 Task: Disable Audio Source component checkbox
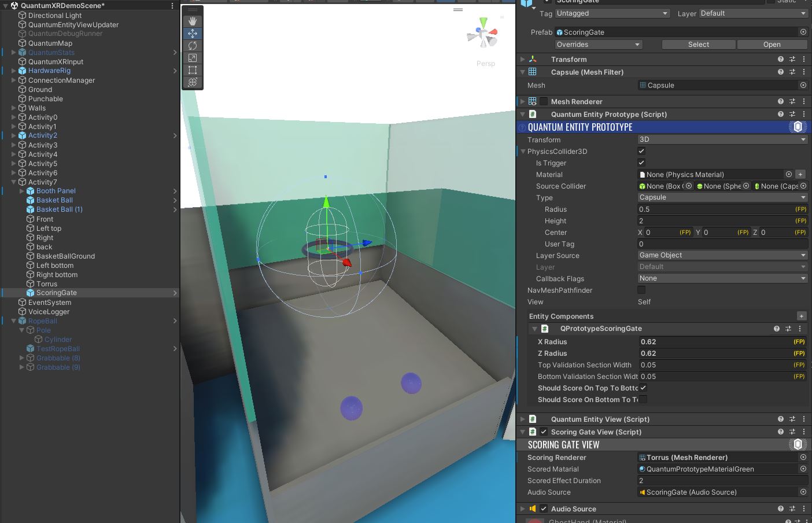[x=544, y=509]
